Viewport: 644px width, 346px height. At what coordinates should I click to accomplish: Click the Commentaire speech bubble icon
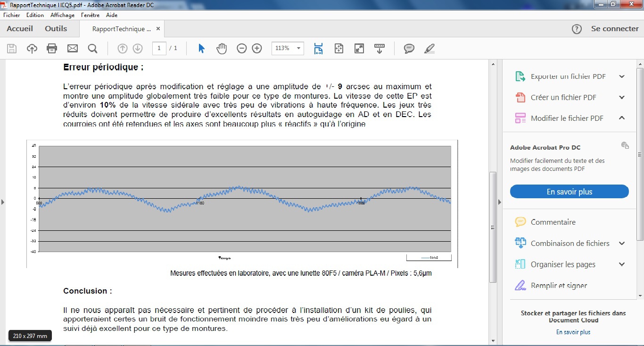520,222
